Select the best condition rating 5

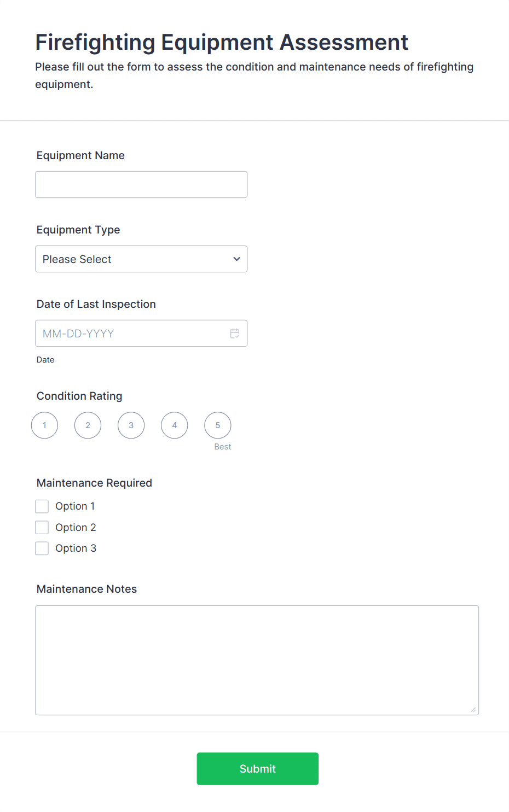coord(218,425)
